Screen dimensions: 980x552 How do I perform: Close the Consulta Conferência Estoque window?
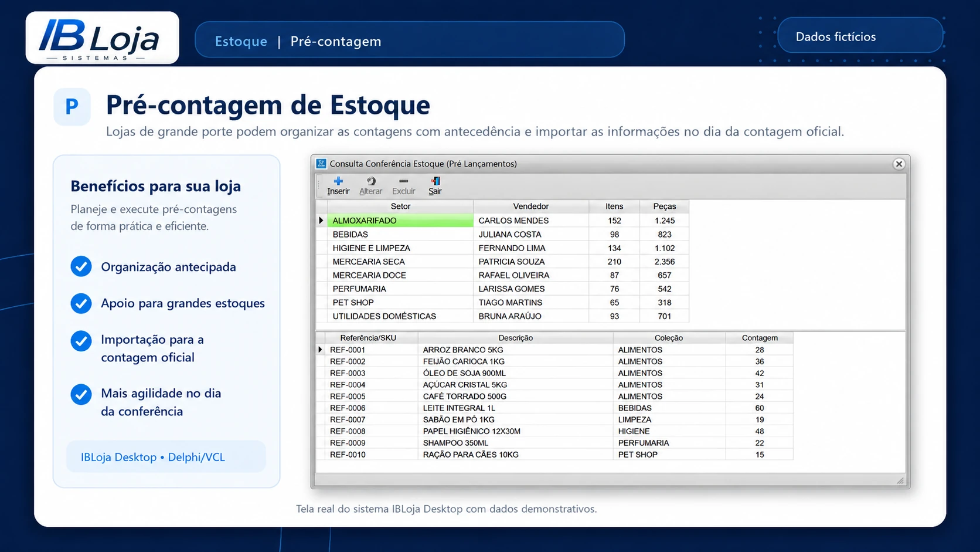pyautogui.click(x=899, y=164)
